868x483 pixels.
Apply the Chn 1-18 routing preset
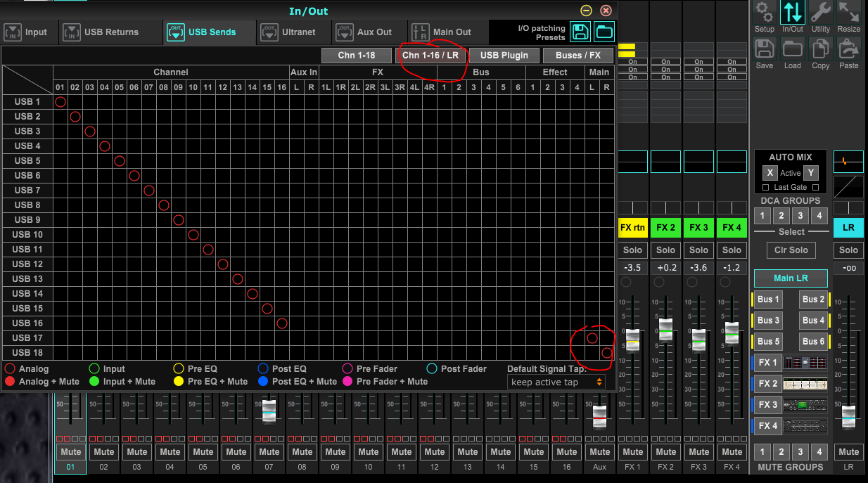[356, 56]
